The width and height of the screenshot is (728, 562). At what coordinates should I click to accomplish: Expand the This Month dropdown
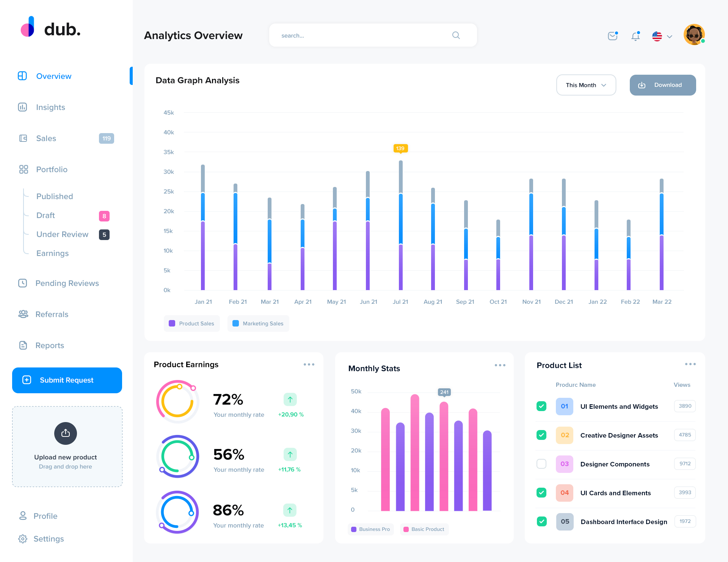click(586, 85)
